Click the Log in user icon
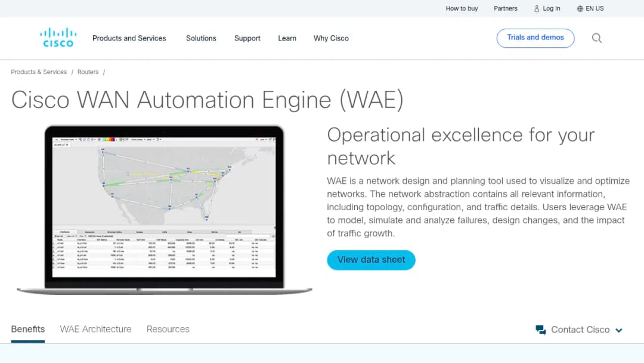 537,8
